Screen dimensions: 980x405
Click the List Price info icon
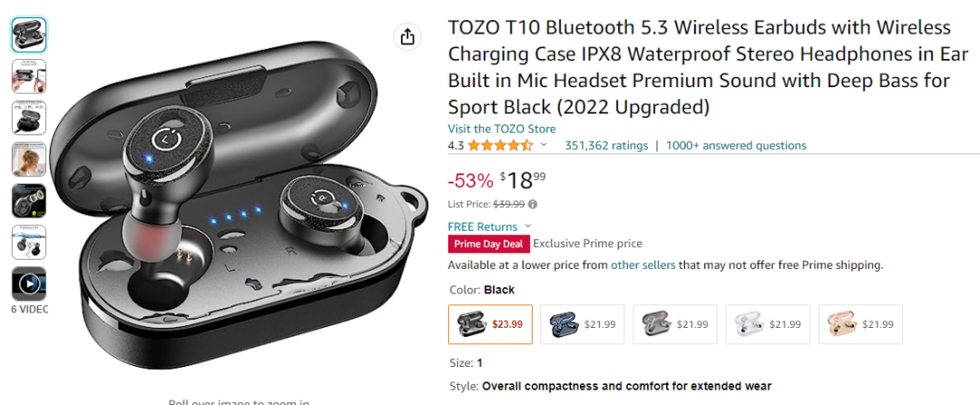(533, 204)
